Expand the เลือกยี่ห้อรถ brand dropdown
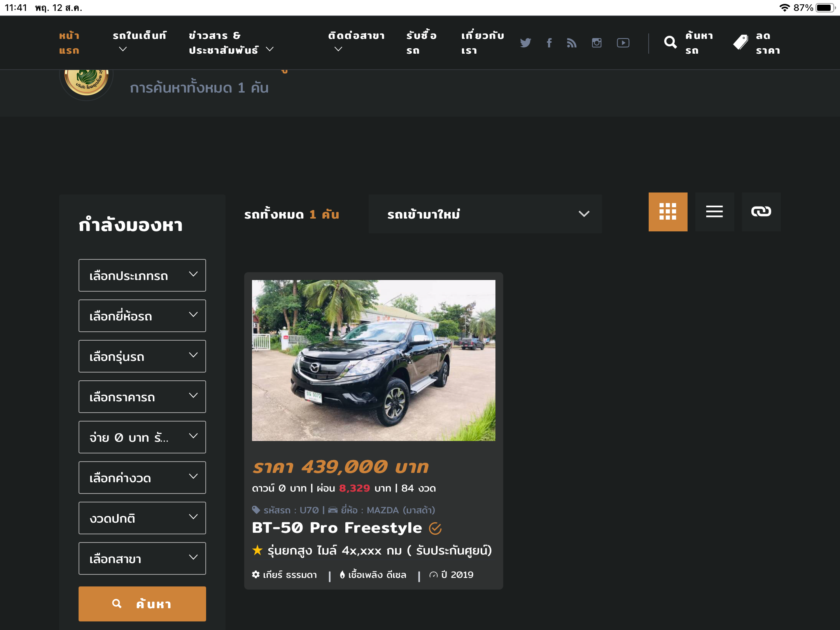 click(x=142, y=316)
